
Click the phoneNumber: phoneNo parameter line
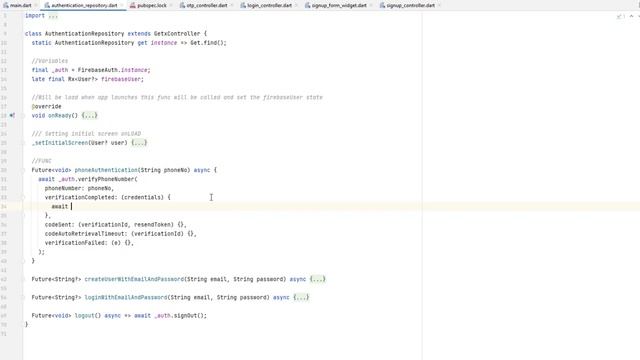click(x=79, y=188)
